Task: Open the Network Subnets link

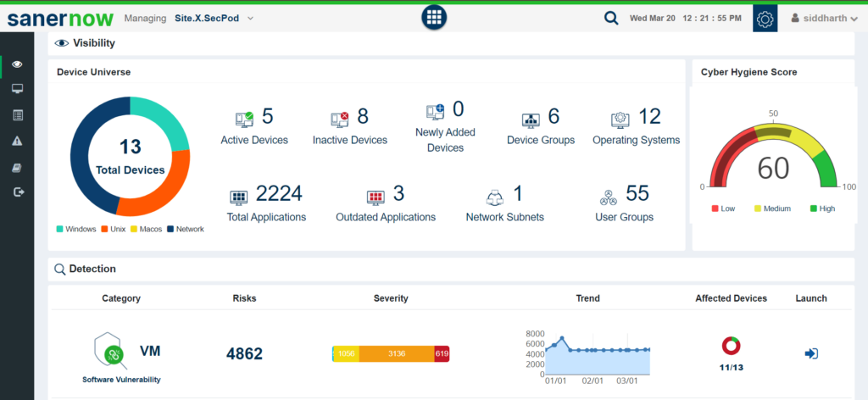Action: coord(505,218)
